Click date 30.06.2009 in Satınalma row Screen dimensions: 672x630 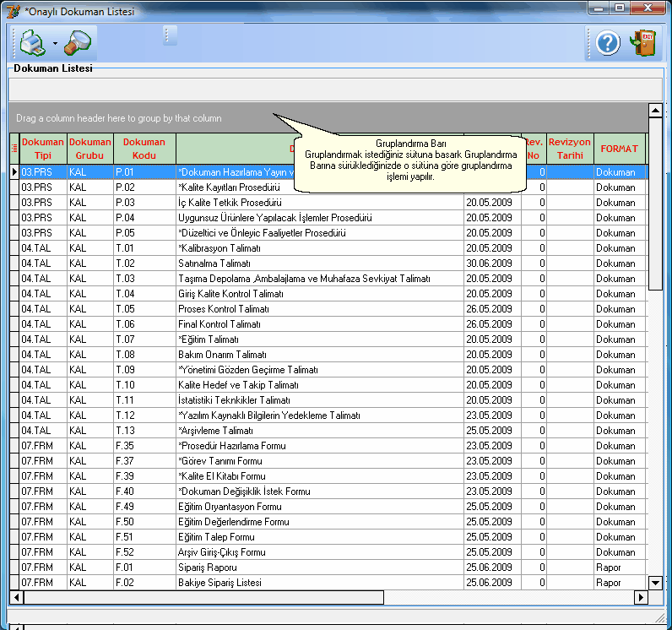492,263
